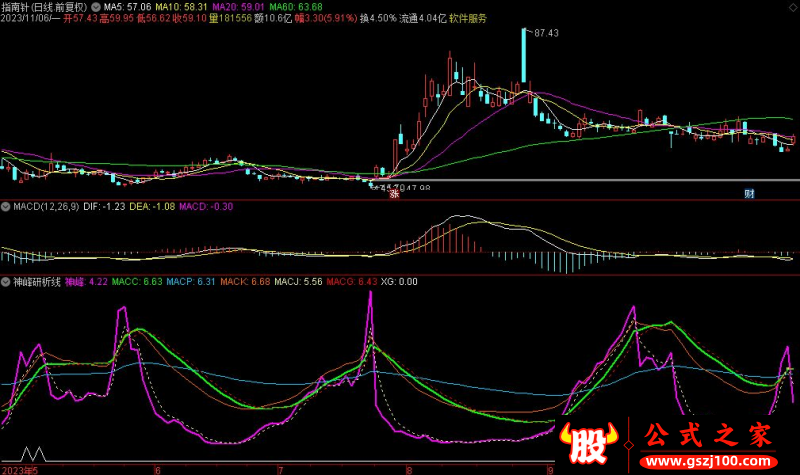Click the turnover rate 换4.50%
Image resolution: width=800 pixels, height=475 pixels.
(378, 18)
